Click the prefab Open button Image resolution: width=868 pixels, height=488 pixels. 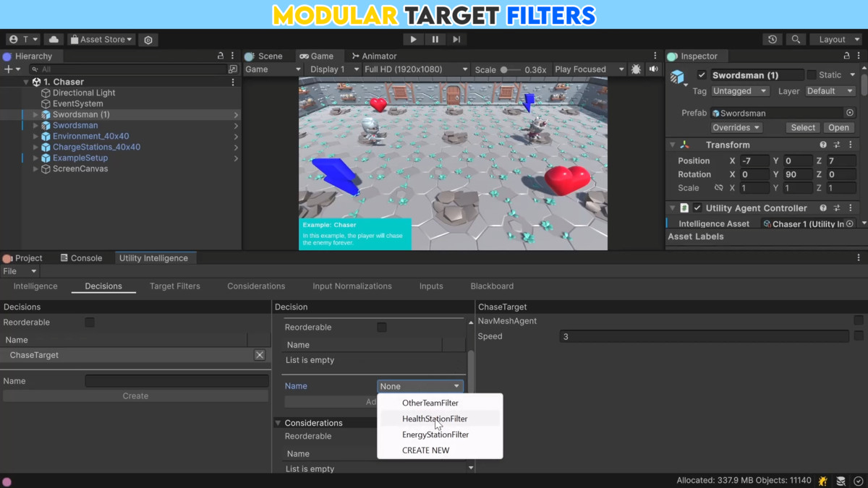point(838,128)
